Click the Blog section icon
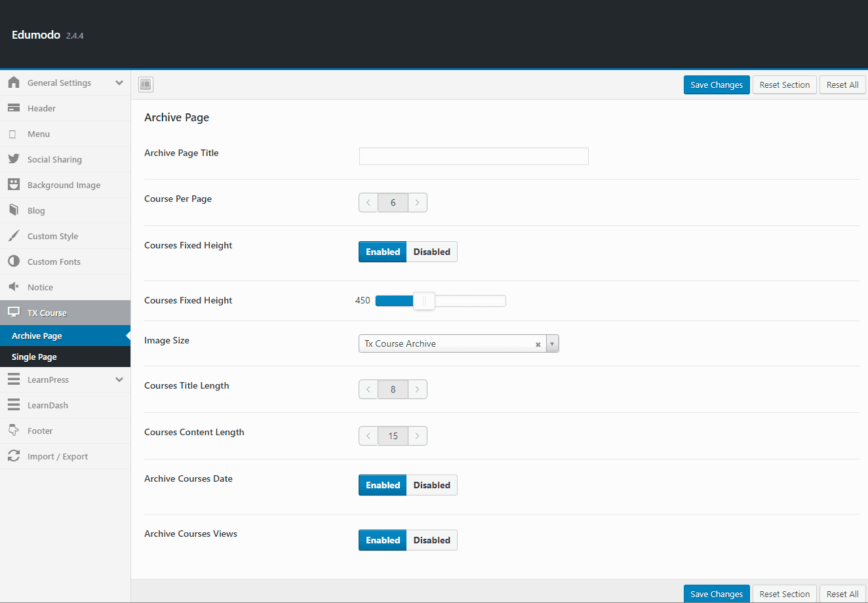The width and height of the screenshot is (868, 603). [14, 210]
